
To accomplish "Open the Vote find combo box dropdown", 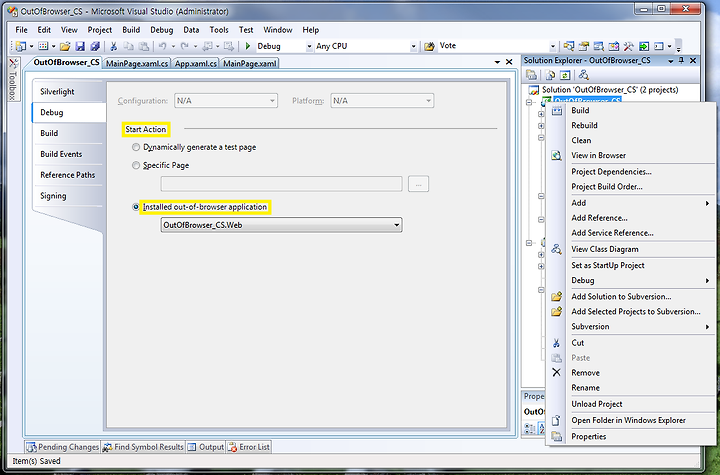I will (553, 46).
